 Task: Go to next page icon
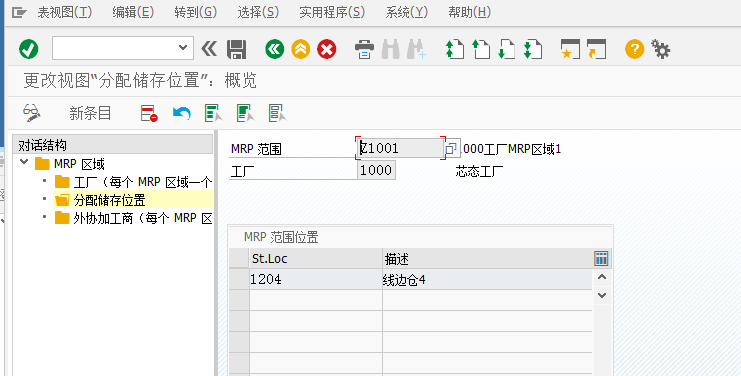(x=507, y=49)
